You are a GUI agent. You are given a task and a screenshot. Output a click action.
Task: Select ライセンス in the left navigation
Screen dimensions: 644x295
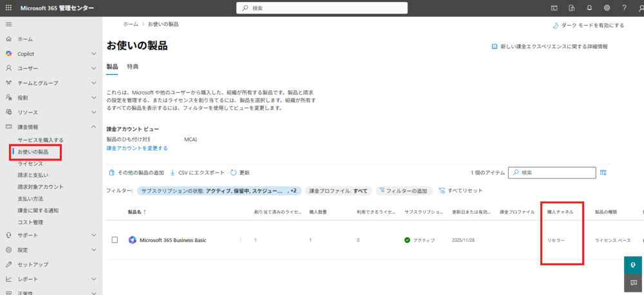(x=30, y=164)
